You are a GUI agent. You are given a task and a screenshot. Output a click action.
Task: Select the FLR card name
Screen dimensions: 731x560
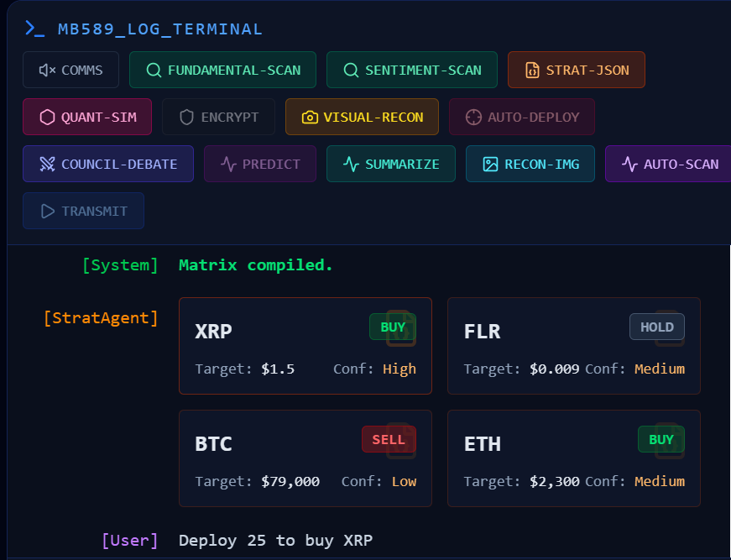(x=483, y=332)
